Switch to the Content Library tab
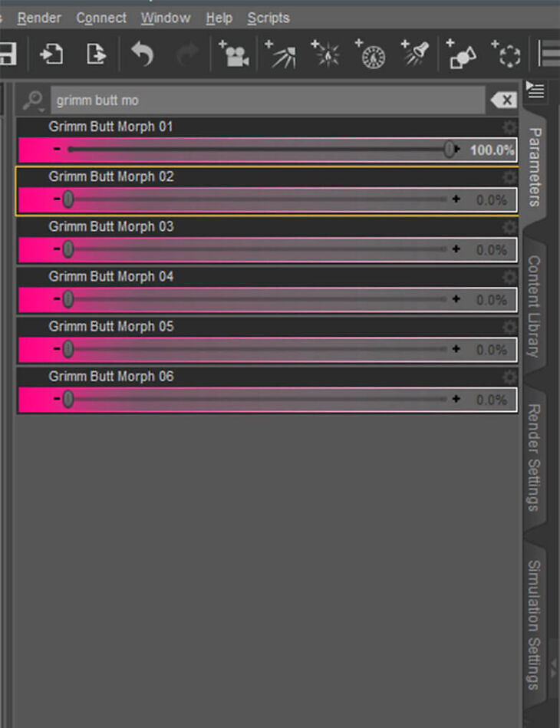 [x=534, y=305]
